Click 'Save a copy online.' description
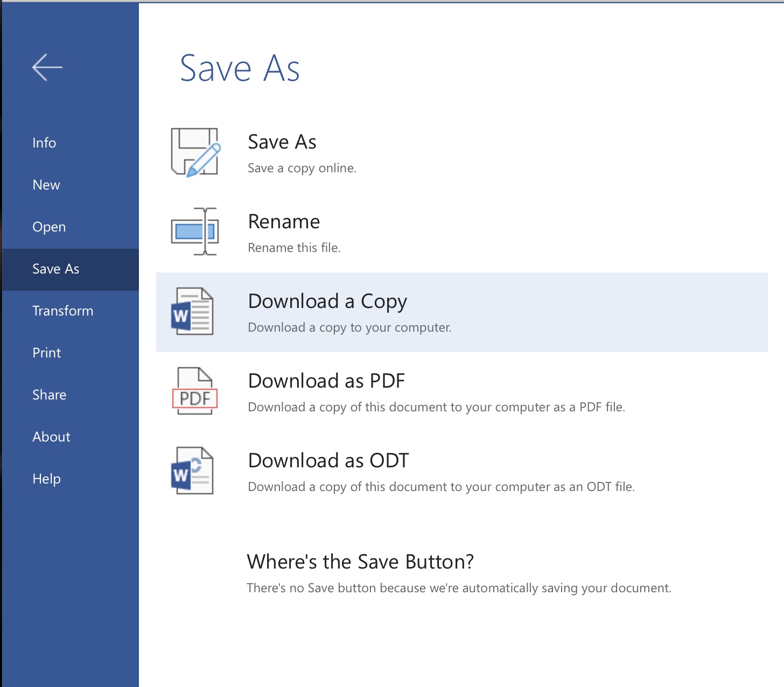 point(302,169)
